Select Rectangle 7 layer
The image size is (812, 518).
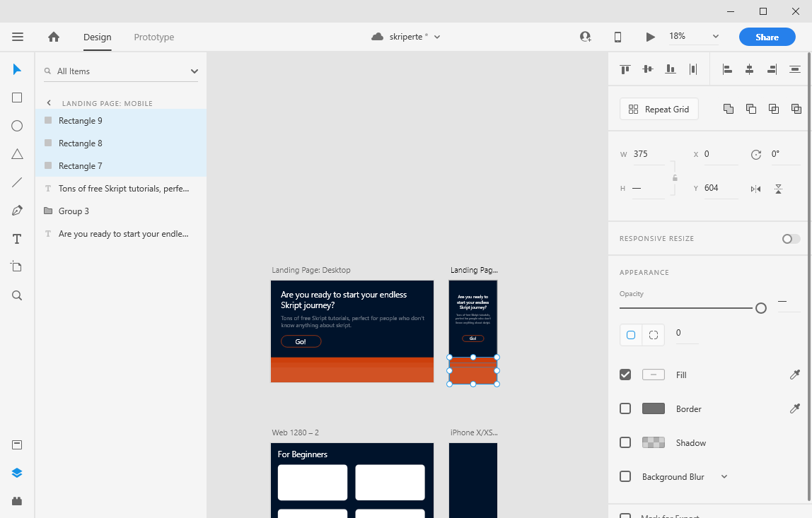(x=121, y=166)
